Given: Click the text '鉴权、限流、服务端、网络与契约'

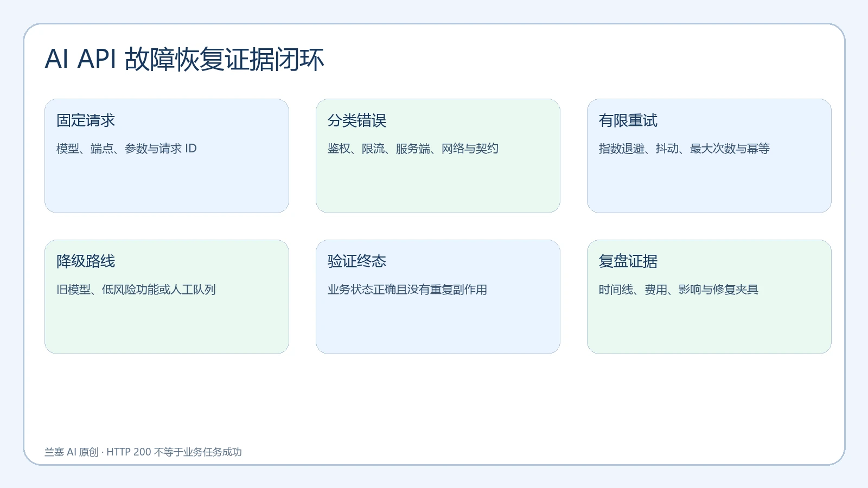Looking at the screenshot, I should (x=413, y=149).
